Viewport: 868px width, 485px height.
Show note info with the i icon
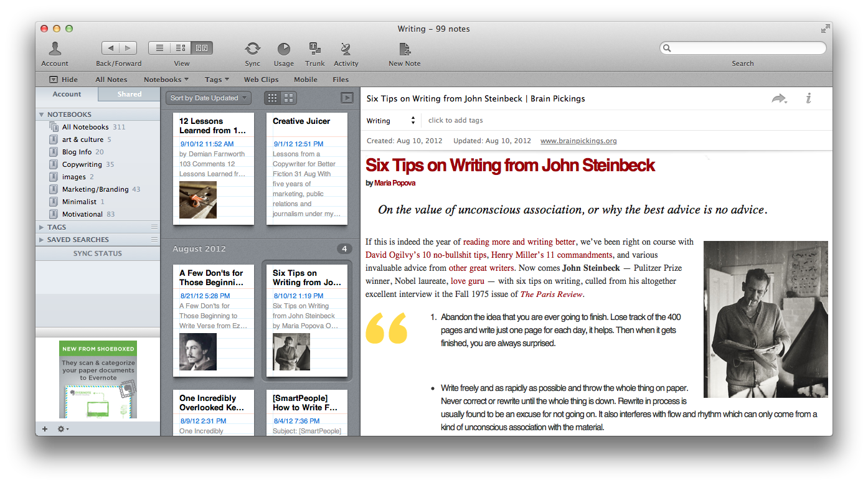tap(808, 98)
